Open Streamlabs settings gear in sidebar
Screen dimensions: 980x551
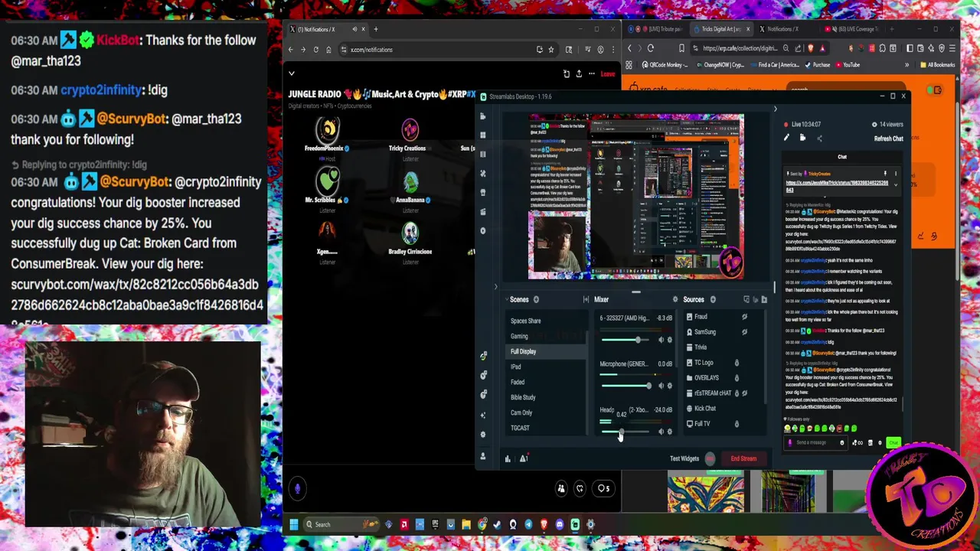[x=482, y=434]
